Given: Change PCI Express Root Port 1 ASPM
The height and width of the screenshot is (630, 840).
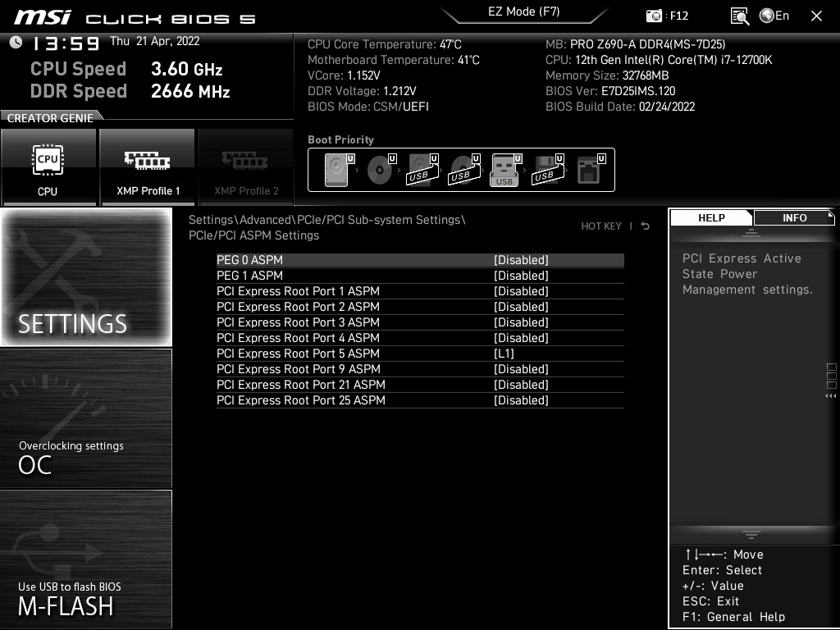Looking at the screenshot, I should tap(420, 291).
